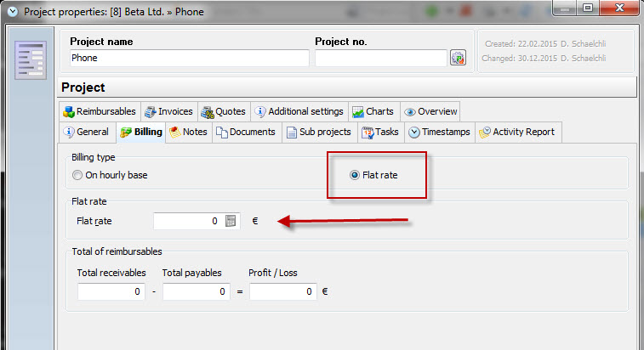Click the title bar collapse arrow icon

[x=12, y=12]
